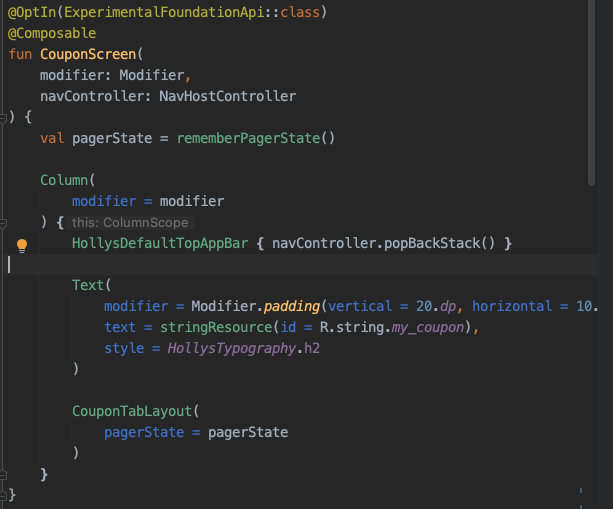Screen dimensions: 613x509
Task: Click the "fun" keyword
Action: pyautogui.click(x=20, y=54)
